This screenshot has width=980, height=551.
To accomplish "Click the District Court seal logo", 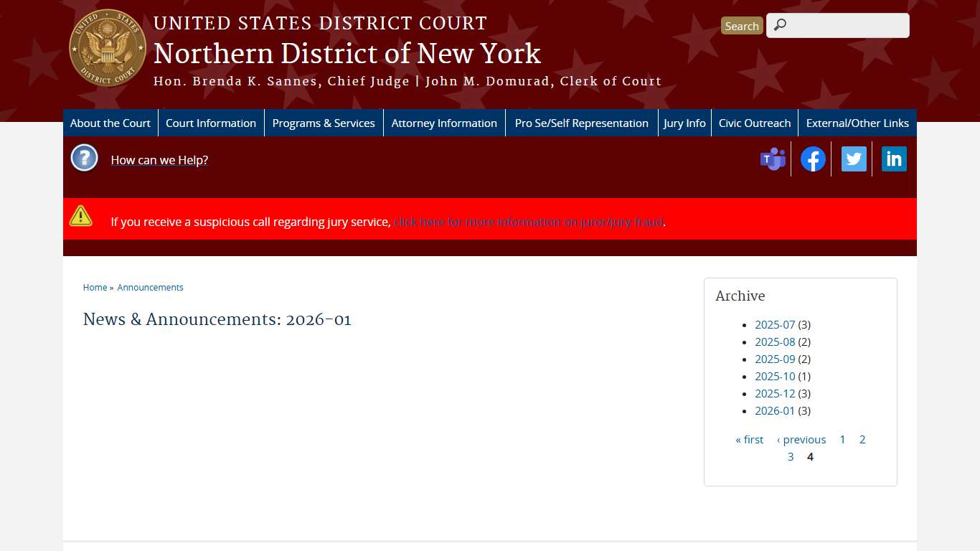I will (108, 48).
